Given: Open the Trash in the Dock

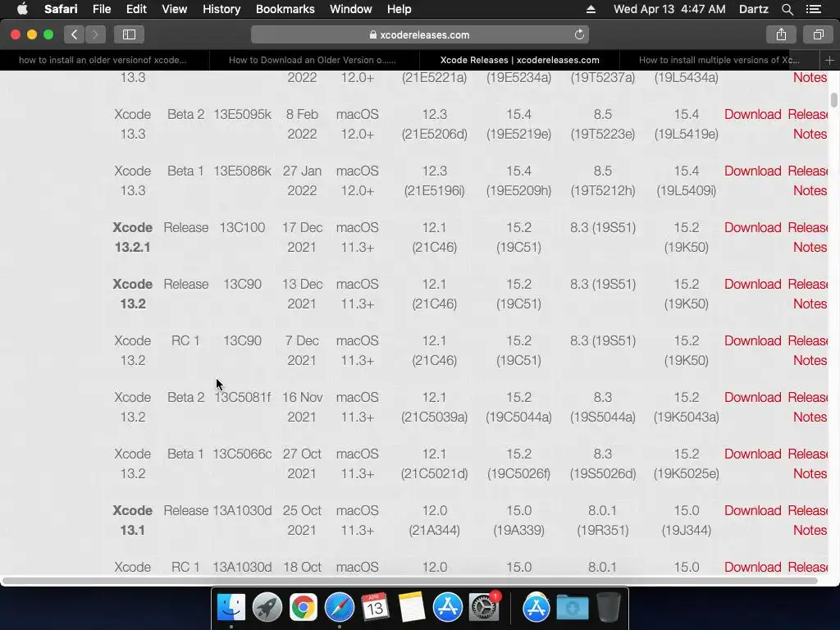Looking at the screenshot, I should pos(608,607).
